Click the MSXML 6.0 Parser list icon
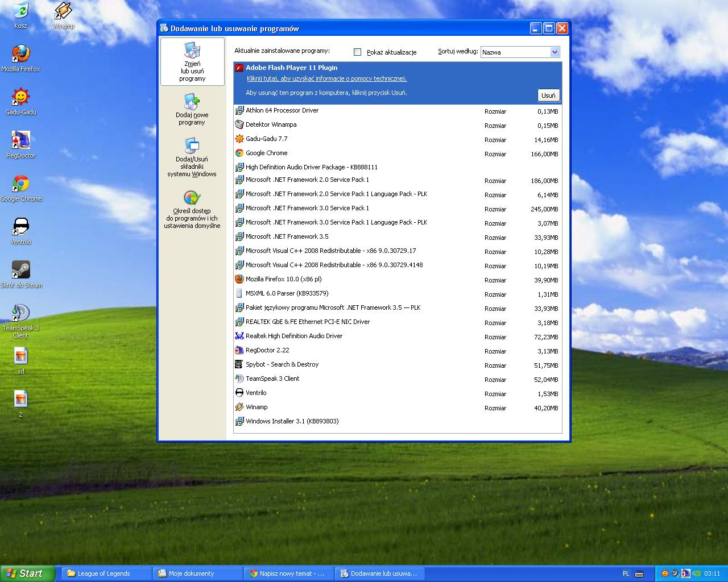This screenshot has height=582, width=728. tap(239, 293)
